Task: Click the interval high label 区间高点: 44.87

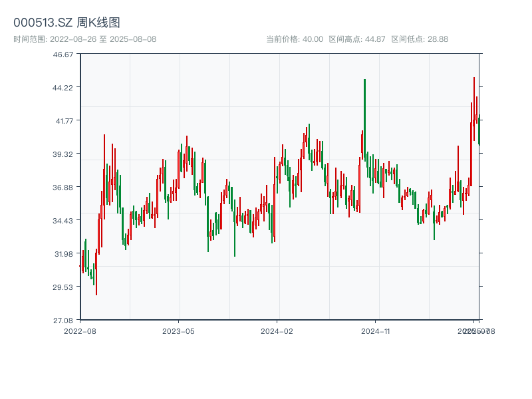Action: click(357, 39)
